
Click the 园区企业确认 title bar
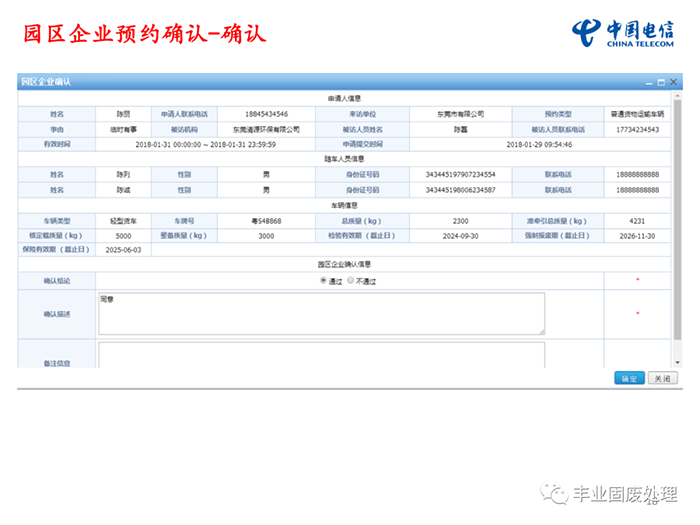pyautogui.click(x=300, y=81)
